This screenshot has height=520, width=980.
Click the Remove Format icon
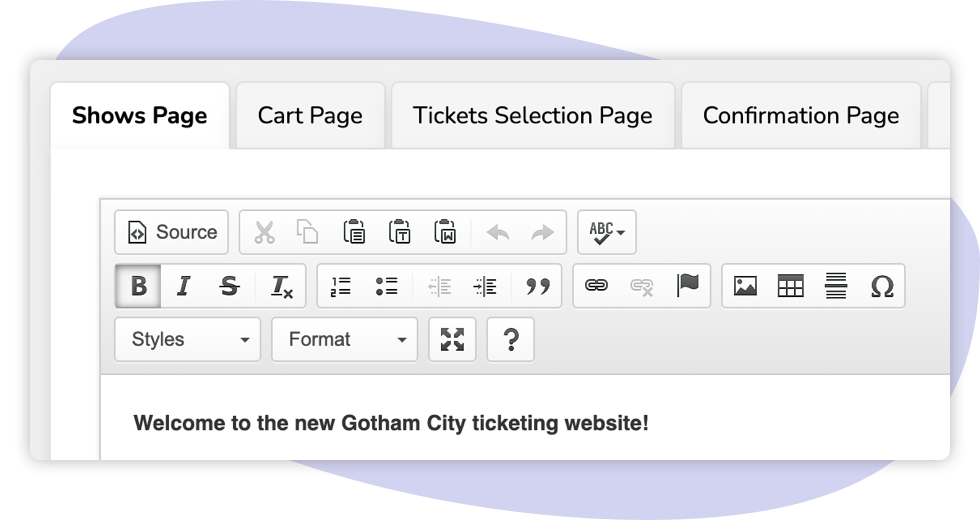coord(282,287)
